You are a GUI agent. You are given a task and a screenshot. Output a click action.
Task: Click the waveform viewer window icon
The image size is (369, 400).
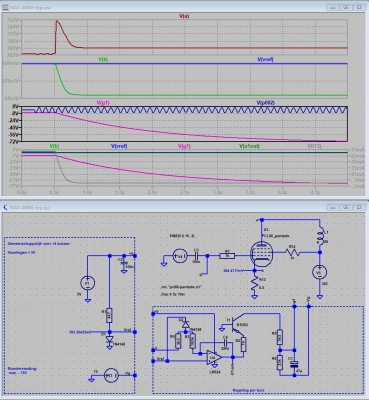(5, 6)
